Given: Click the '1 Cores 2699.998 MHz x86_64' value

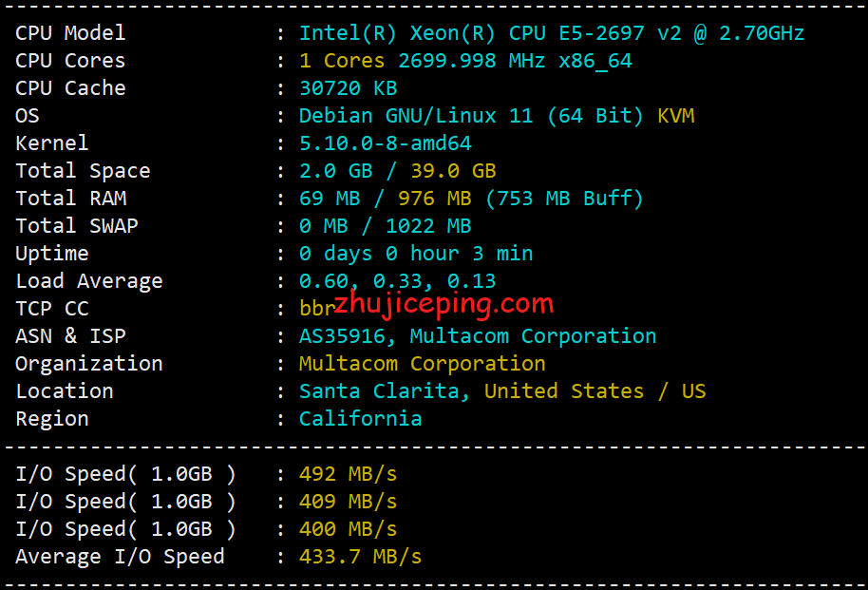Looking at the screenshot, I should tap(465, 61).
